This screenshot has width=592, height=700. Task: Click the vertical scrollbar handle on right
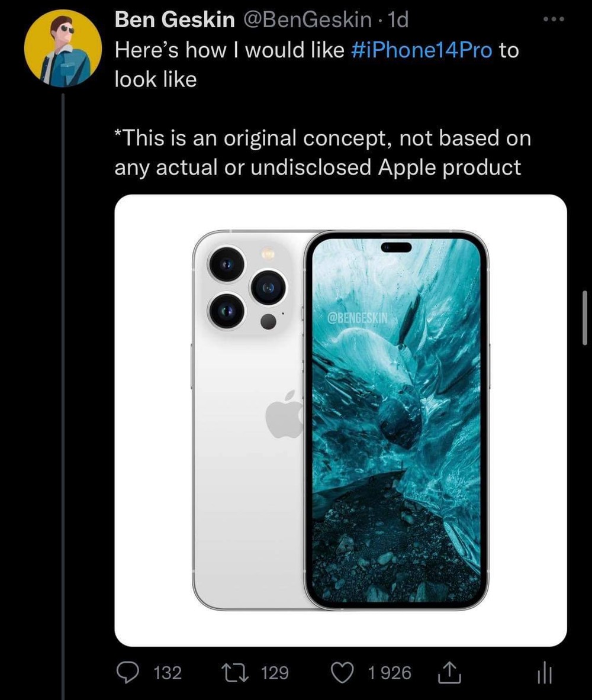[585, 318]
